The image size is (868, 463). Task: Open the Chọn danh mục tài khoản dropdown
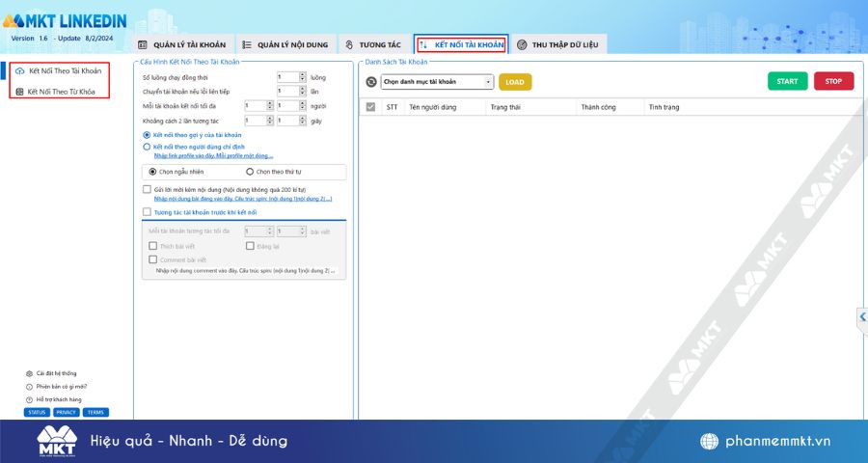(x=437, y=81)
